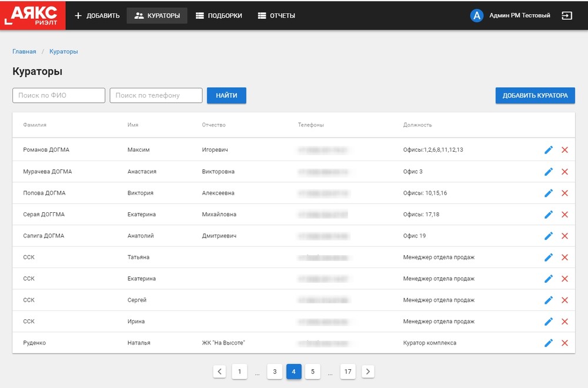Click the 'Игоревич' patronymic cell

click(215, 149)
